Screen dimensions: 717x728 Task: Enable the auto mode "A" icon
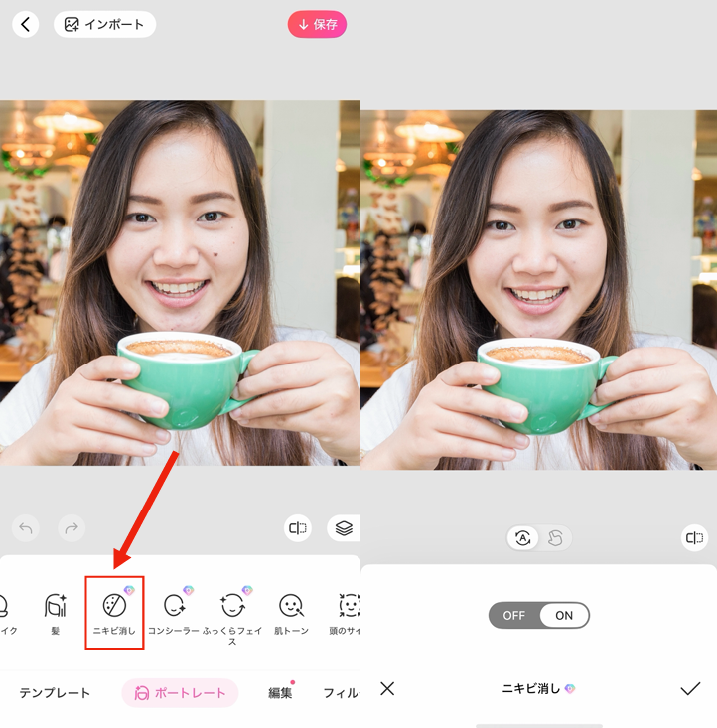523,538
